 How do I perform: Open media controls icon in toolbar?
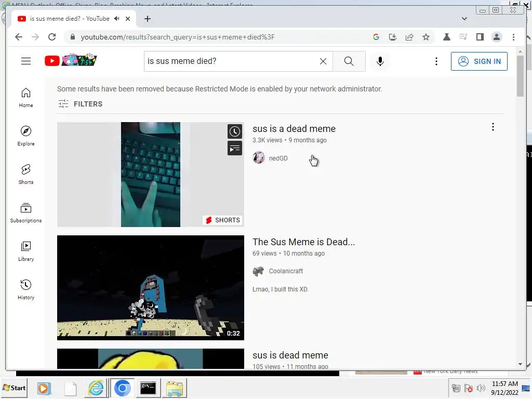[x=463, y=37]
